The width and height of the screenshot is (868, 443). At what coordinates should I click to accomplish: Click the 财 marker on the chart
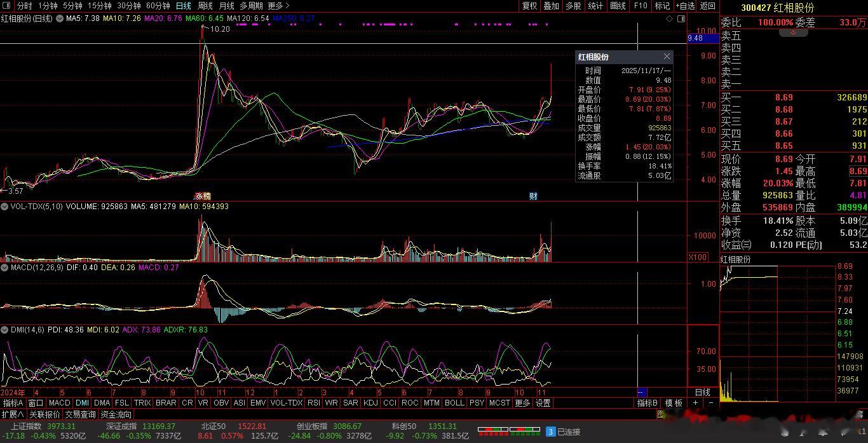click(x=533, y=196)
